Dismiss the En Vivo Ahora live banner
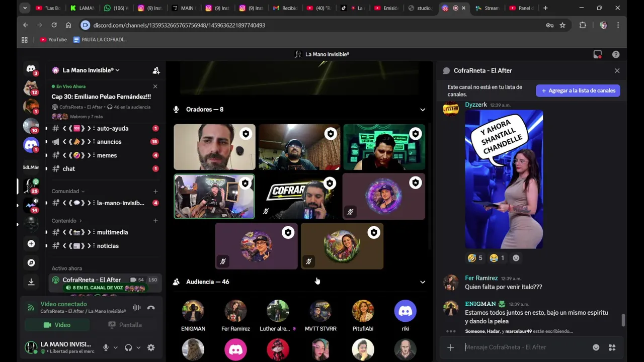644x362 pixels. click(x=155, y=86)
